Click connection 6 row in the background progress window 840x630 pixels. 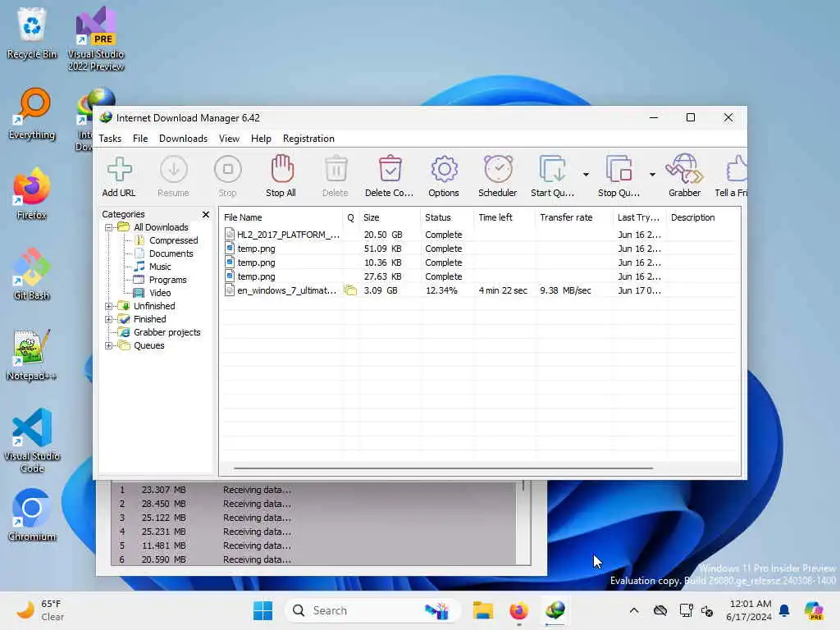point(313,559)
